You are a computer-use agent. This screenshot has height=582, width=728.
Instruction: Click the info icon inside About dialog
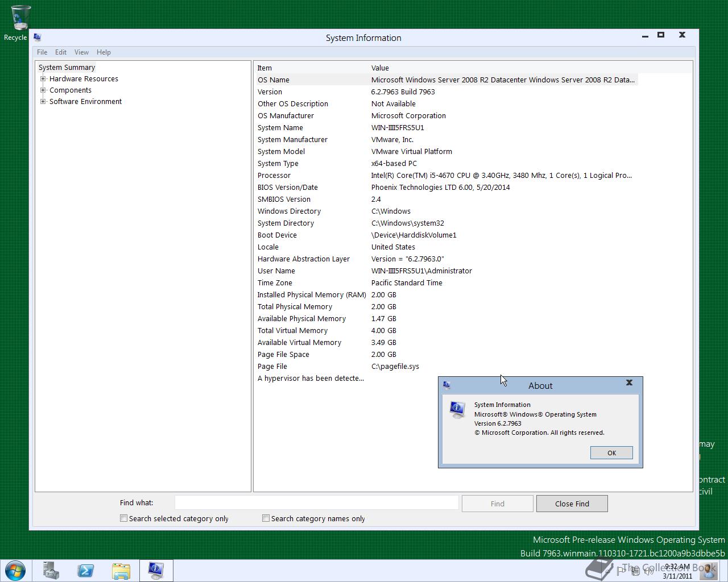pyautogui.click(x=458, y=410)
